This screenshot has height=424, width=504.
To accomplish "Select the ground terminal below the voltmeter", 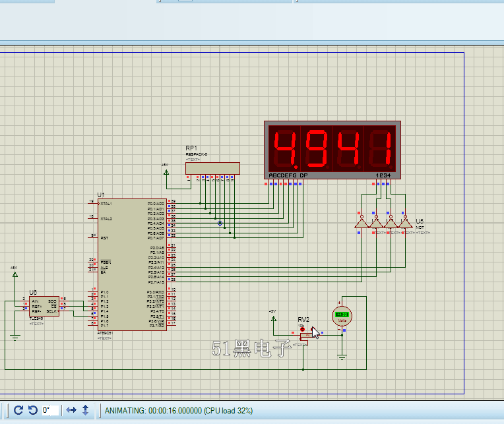I will (342, 357).
